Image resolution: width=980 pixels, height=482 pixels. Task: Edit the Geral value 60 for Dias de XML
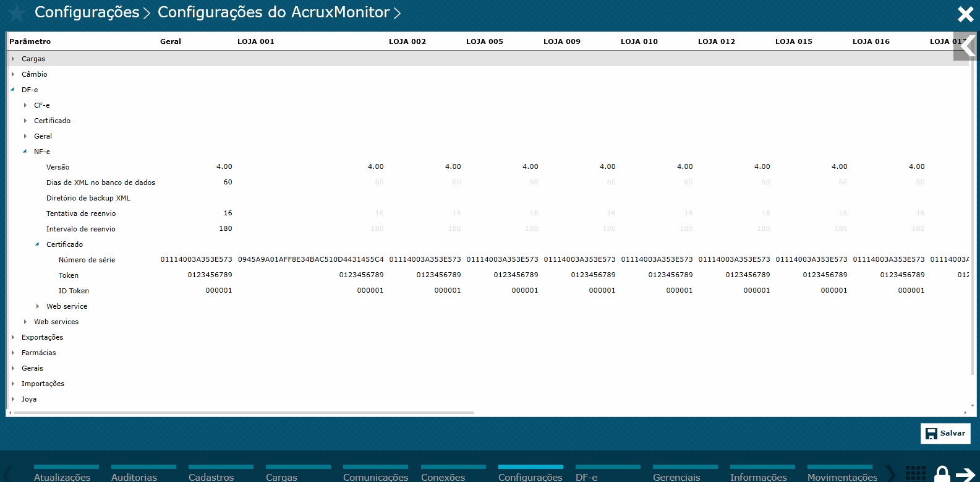(228, 182)
